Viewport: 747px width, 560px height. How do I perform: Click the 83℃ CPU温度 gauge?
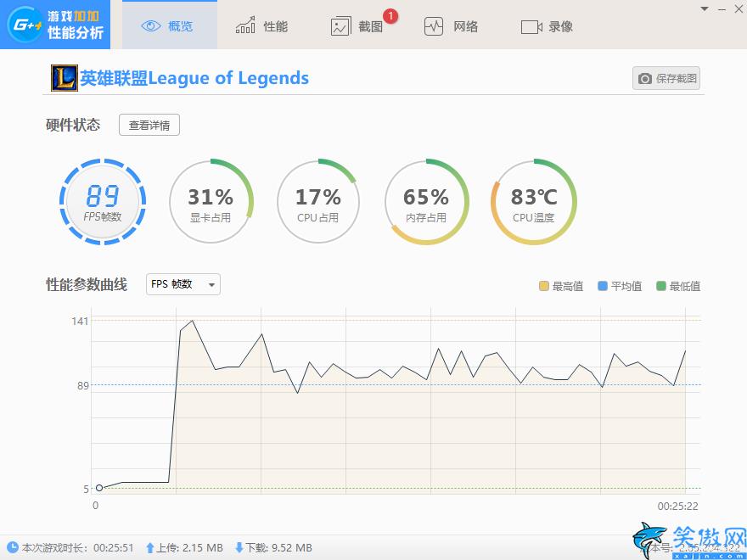coord(534,201)
